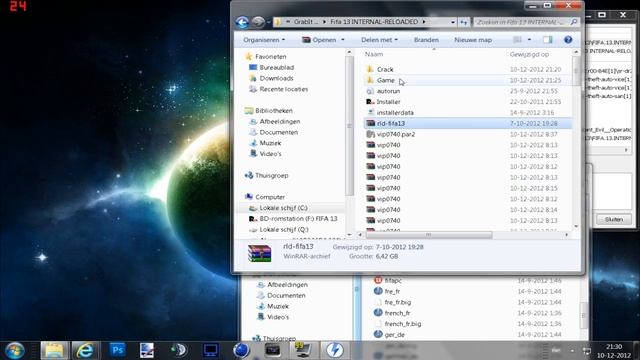Click the Forward navigation arrow in Explorer

258,22
